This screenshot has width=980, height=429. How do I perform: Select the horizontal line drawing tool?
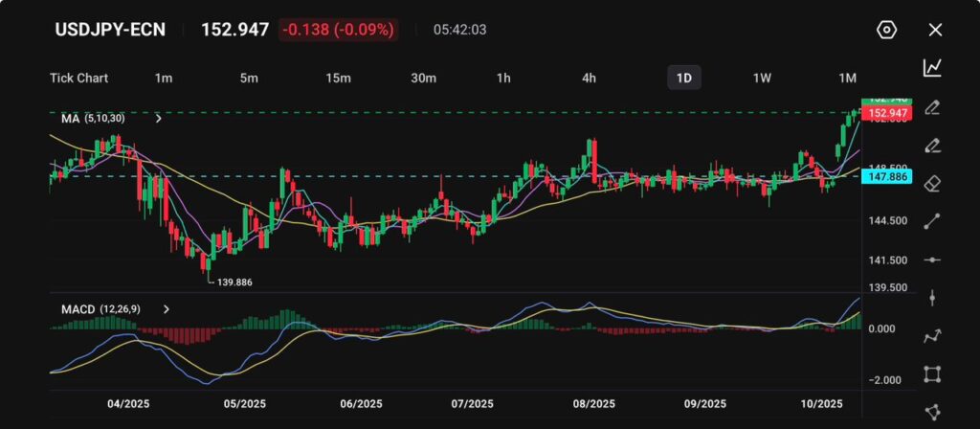coord(931,260)
